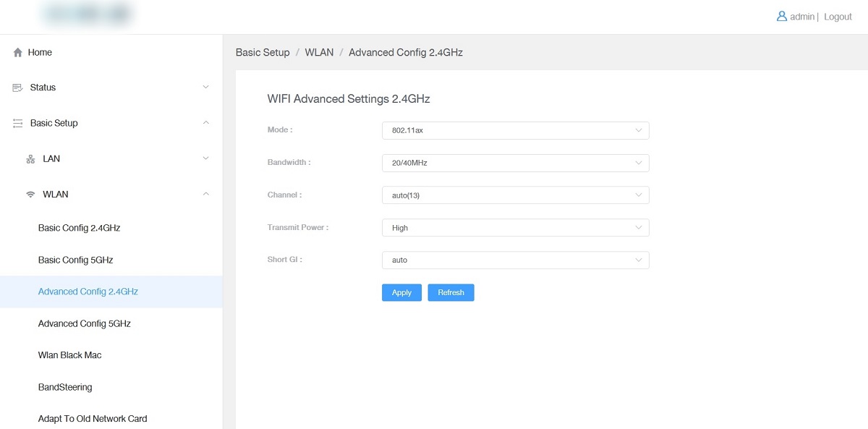868x429 pixels.
Task: Click the Refresh button
Action: coord(451,292)
